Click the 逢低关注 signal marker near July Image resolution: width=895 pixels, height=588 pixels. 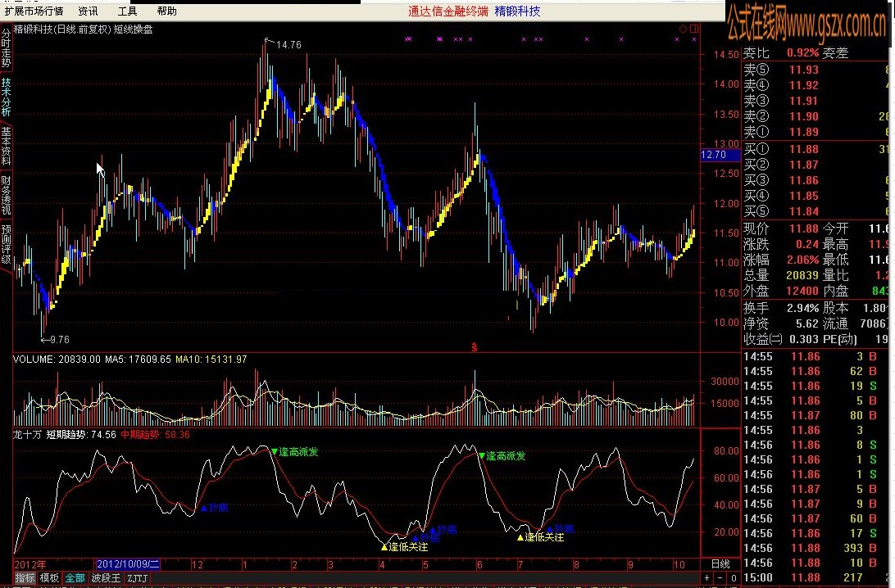point(541,537)
